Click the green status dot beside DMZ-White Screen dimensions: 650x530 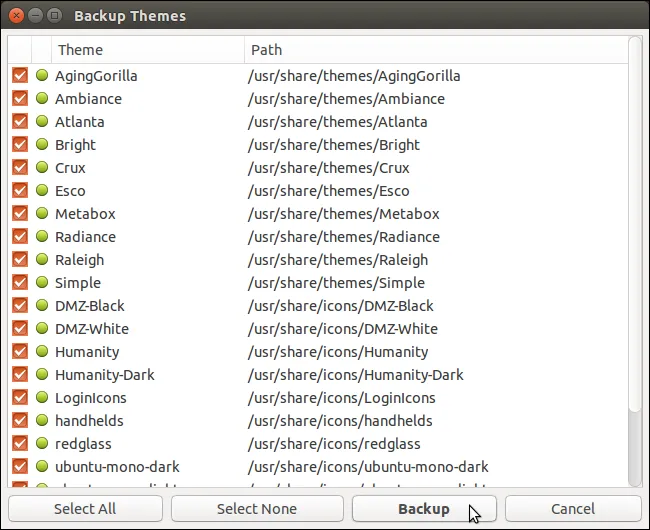(42, 328)
